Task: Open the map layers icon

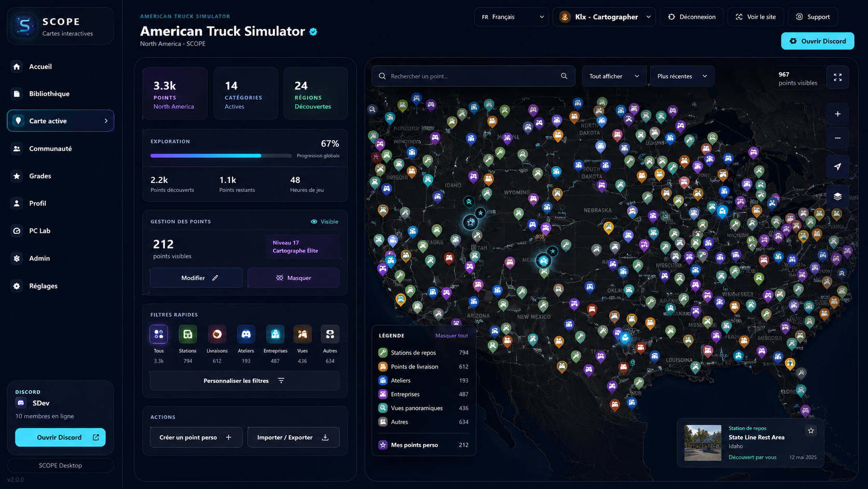Action: pos(837,196)
